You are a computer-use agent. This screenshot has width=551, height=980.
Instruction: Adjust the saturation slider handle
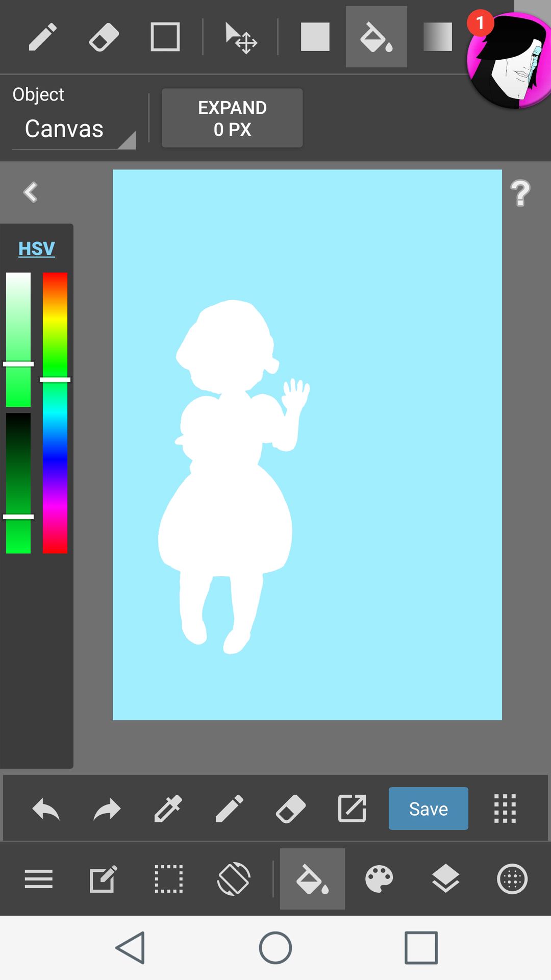(x=18, y=364)
